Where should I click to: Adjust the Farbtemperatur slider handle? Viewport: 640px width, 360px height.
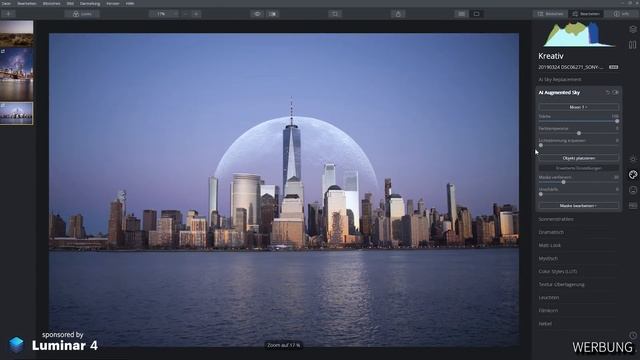click(579, 133)
